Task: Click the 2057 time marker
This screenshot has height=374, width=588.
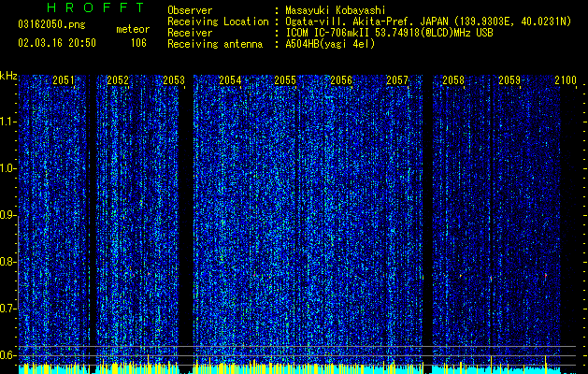Action: (x=397, y=80)
